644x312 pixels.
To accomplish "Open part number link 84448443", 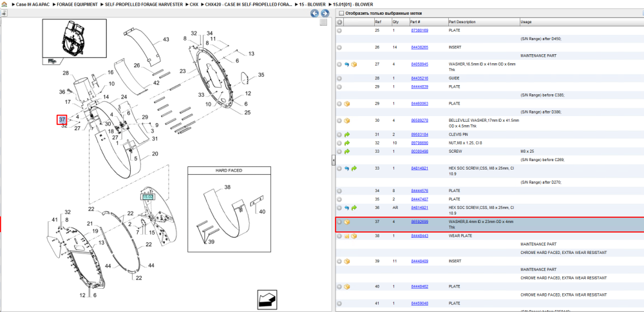I will click(x=420, y=236).
